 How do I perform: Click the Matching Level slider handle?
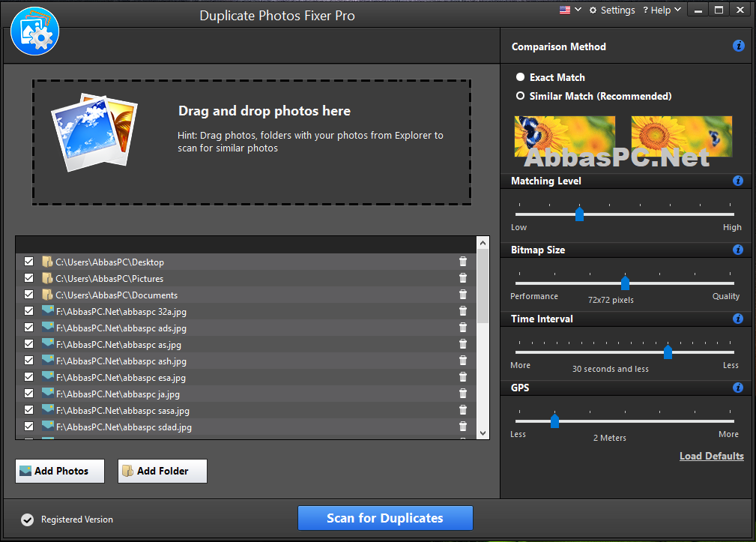point(579,214)
